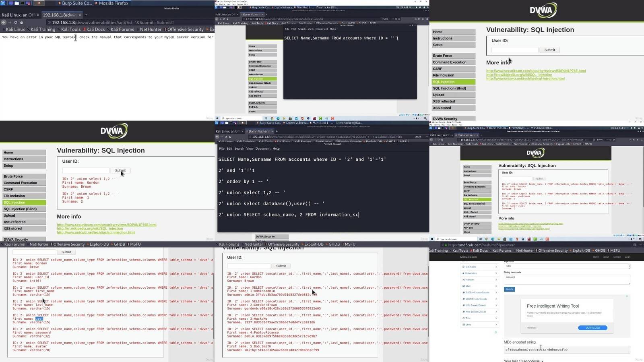Open XSS stored on the DVWA page without query output
Viewport: 644px width, 362px height.
point(453,108)
